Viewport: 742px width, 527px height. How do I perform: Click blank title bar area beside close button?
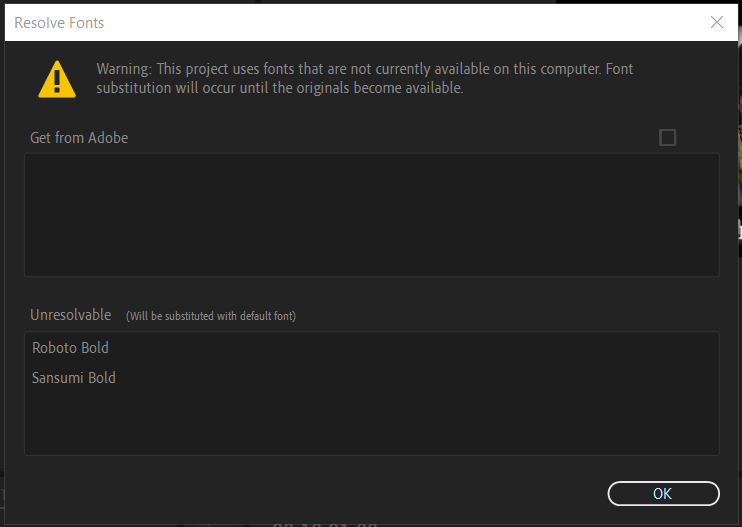[x=400, y=22]
